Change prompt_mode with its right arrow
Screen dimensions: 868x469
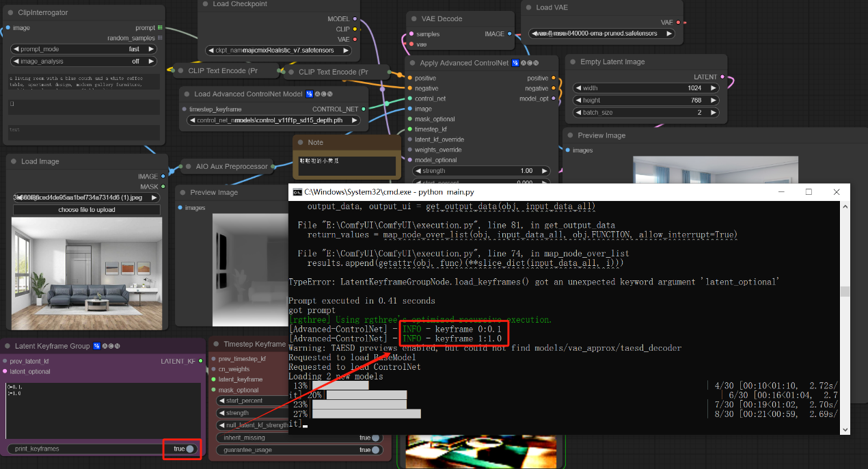tap(154, 49)
